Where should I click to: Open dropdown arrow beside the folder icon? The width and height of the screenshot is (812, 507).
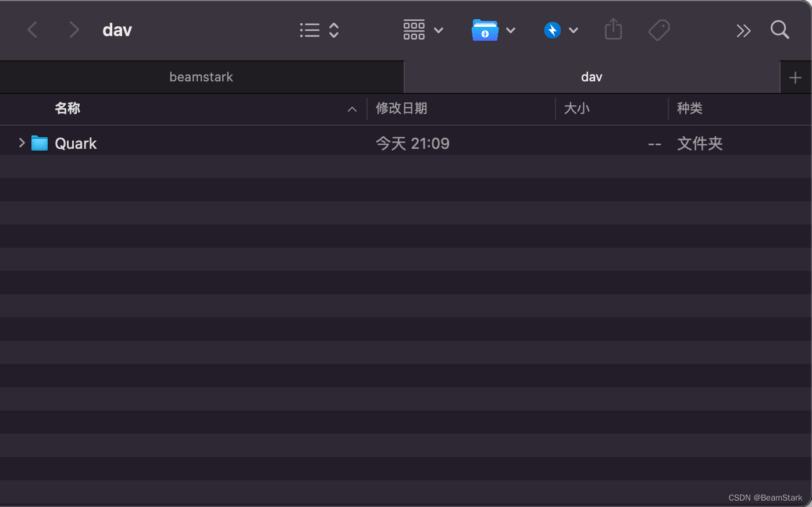tap(511, 30)
